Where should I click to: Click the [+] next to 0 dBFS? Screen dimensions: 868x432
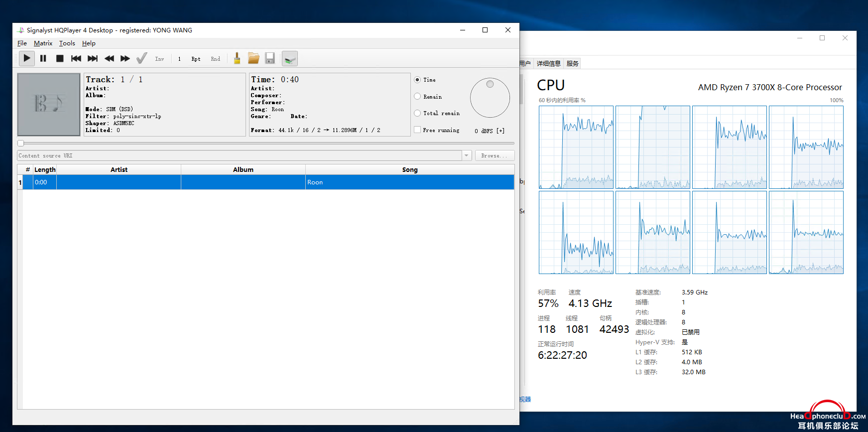500,131
